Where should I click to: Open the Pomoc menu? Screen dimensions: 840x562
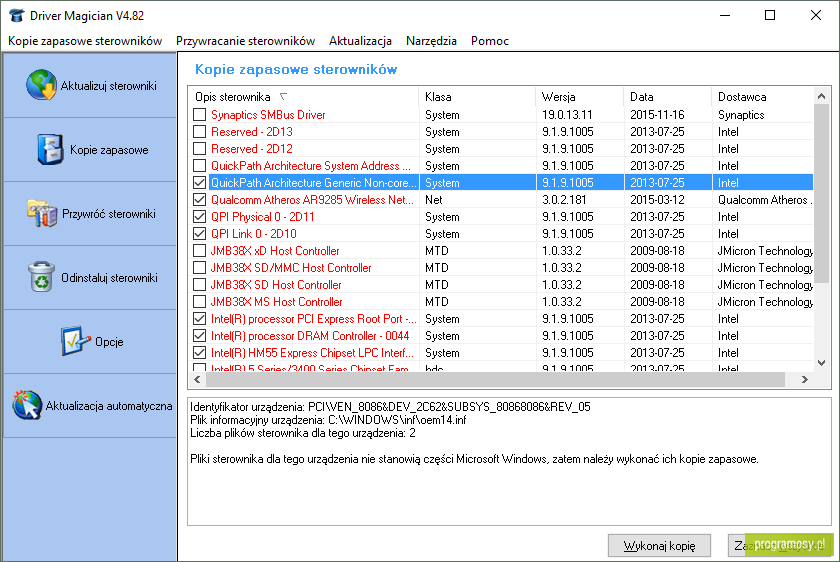tap(490, 41)
